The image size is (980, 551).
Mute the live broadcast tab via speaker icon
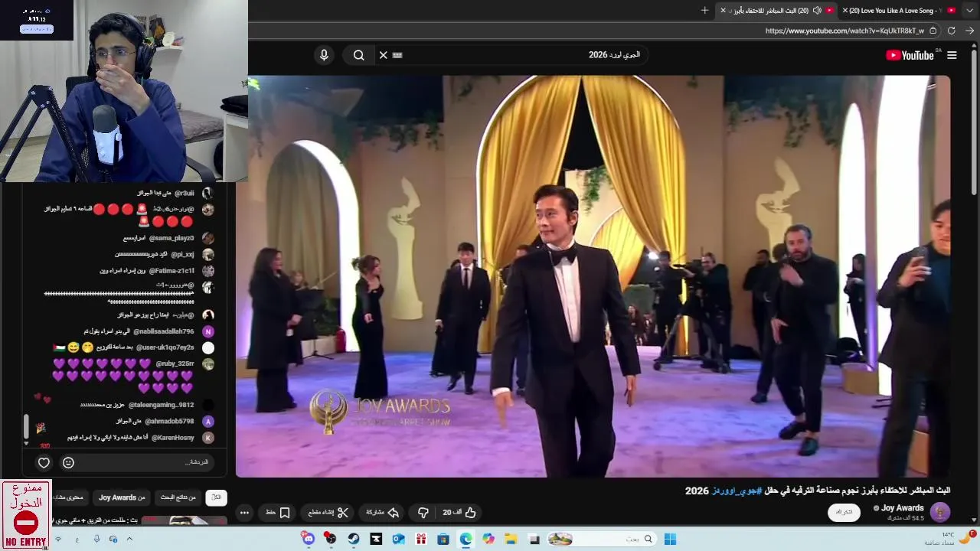(x=817, y=10)
